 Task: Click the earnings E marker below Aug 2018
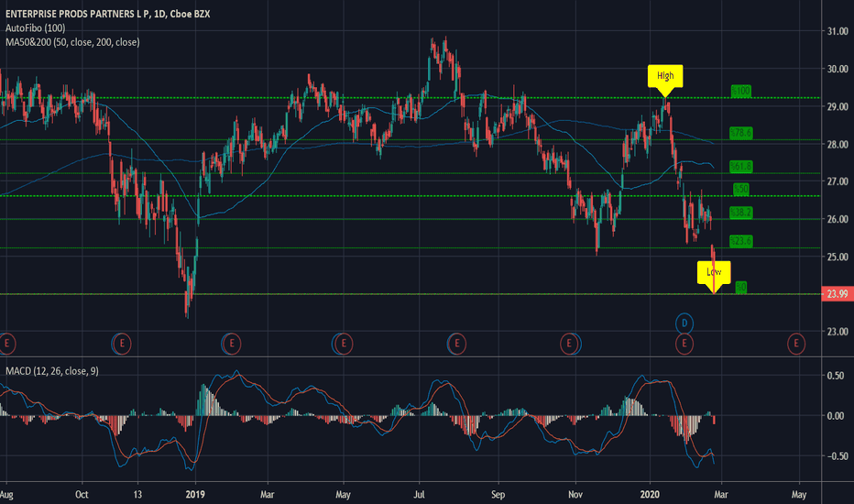(6, 344)
